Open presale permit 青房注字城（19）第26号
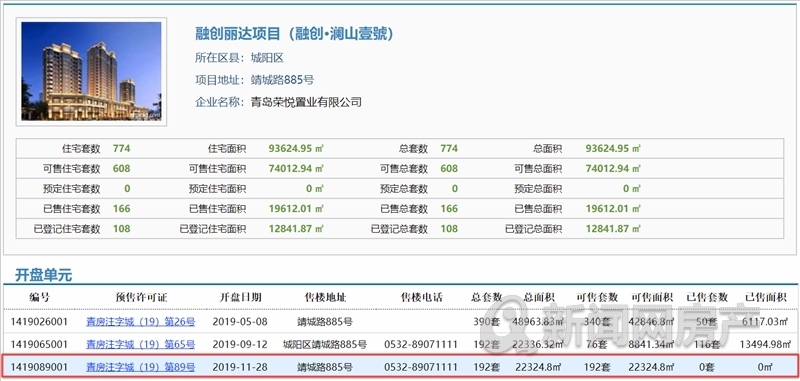 [140, 322]
